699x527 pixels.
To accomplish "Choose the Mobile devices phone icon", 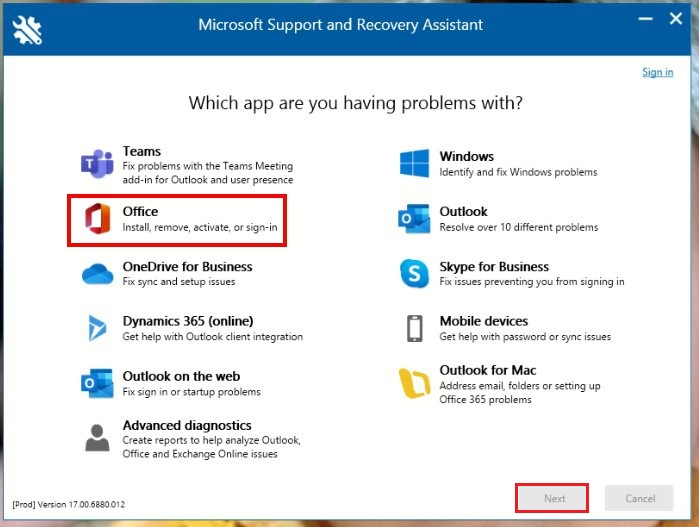I will pyautogui.click(x=414, y=328).
